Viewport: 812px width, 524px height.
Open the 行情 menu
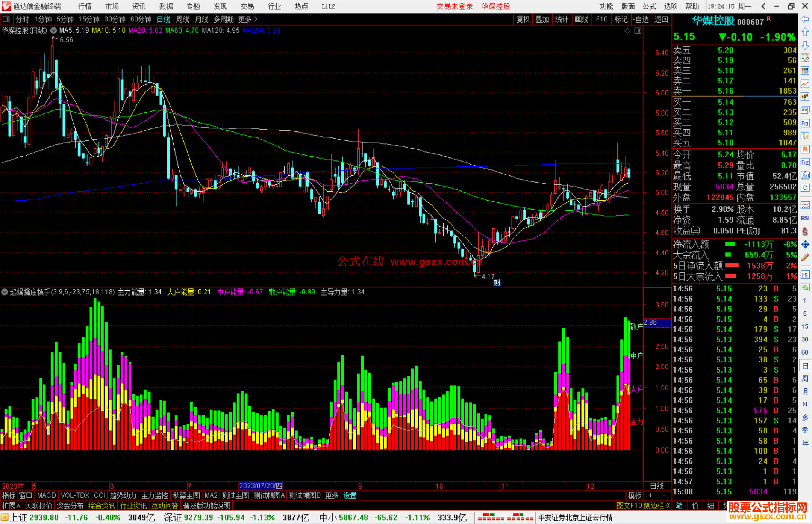pos(85,6)
